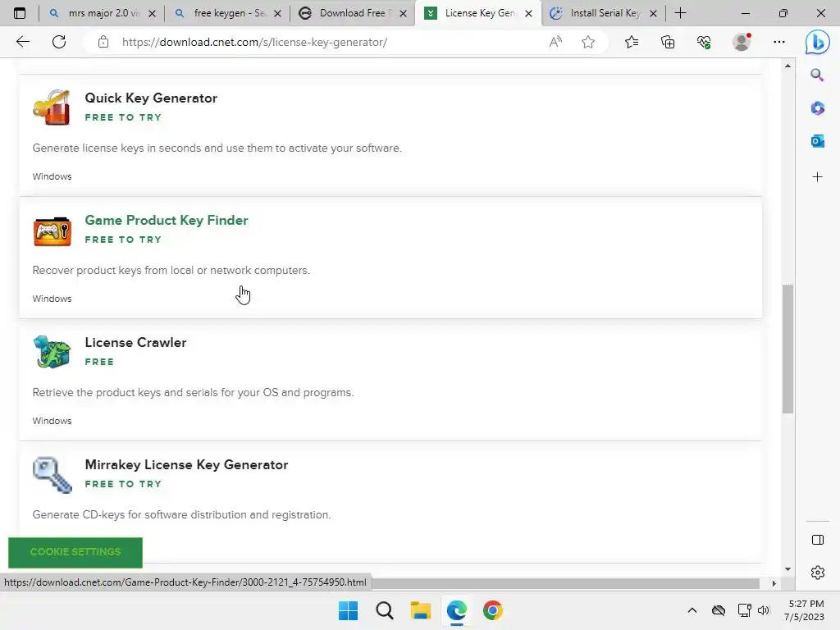
Task: Open the Favorites list
Action: point(632,42)
